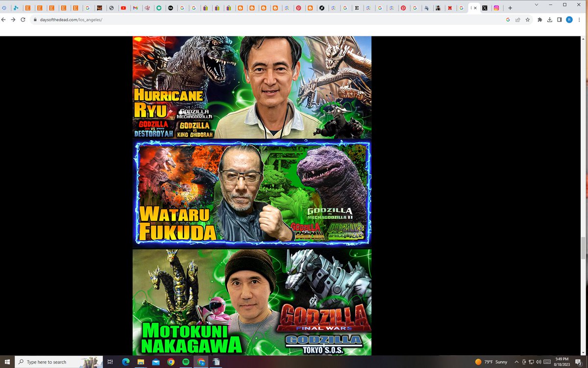
Task: Switch to the black E favicon tab
Action: [356, 8]
